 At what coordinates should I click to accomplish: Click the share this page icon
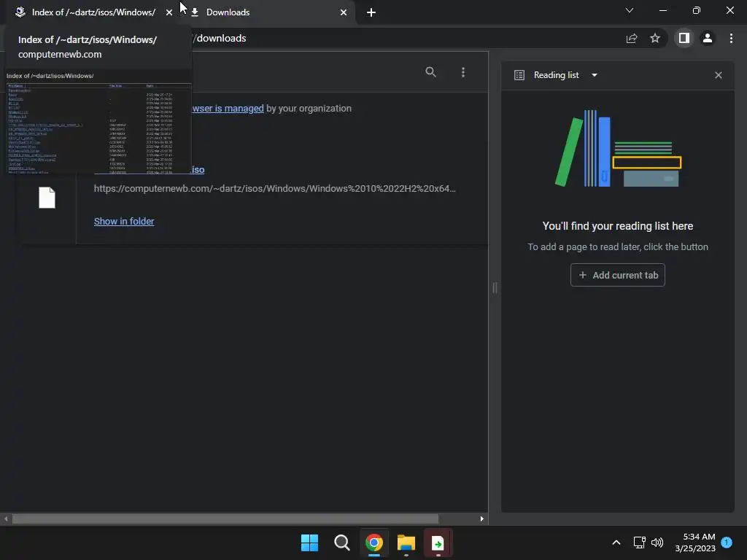pos(632,39)
